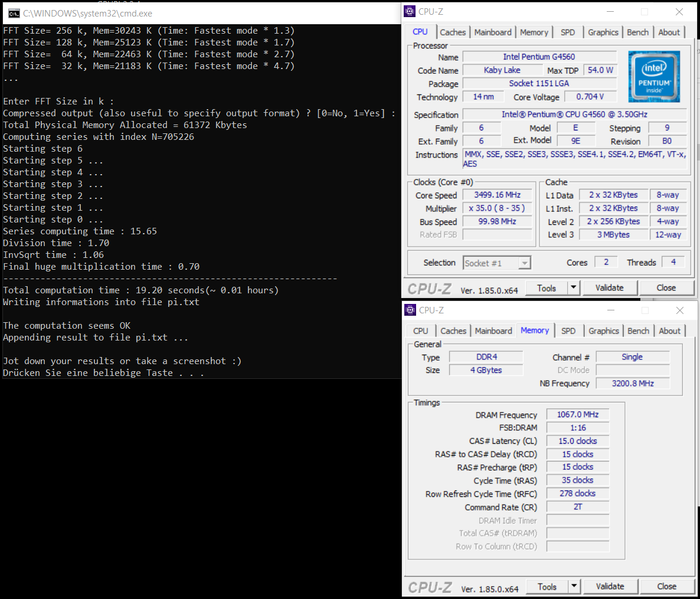Click the Intel Pentium inside logo
Viewport: 700px width, 599px height.
tap(654, 76)
